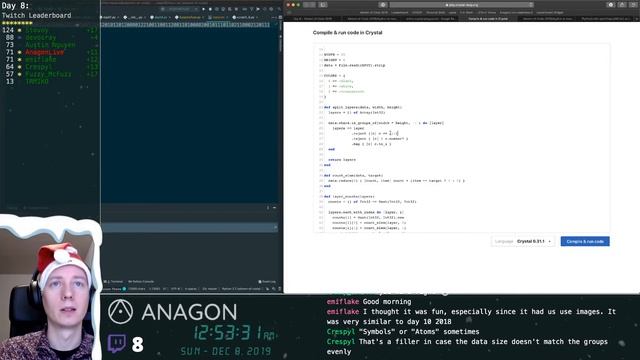Open the PyCharm tool panel gear settings icon

point(268,208)
